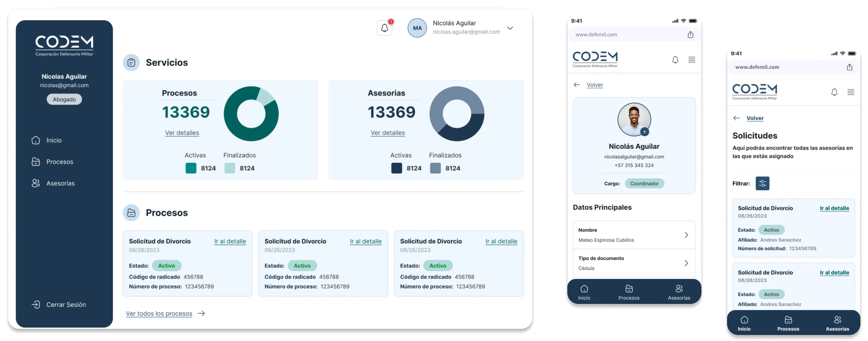Click the plus badge on profile photo
The image size is (868, 341).
coord(644,131)
